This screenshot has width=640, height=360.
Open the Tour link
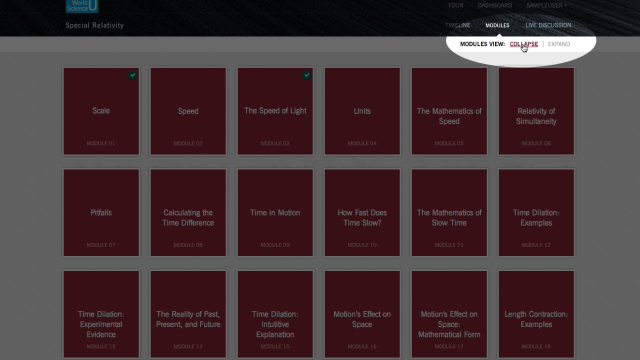point(456,5)
